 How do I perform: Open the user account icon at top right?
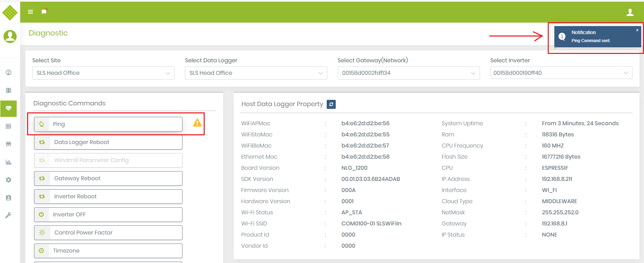click(x=630, y=13)
